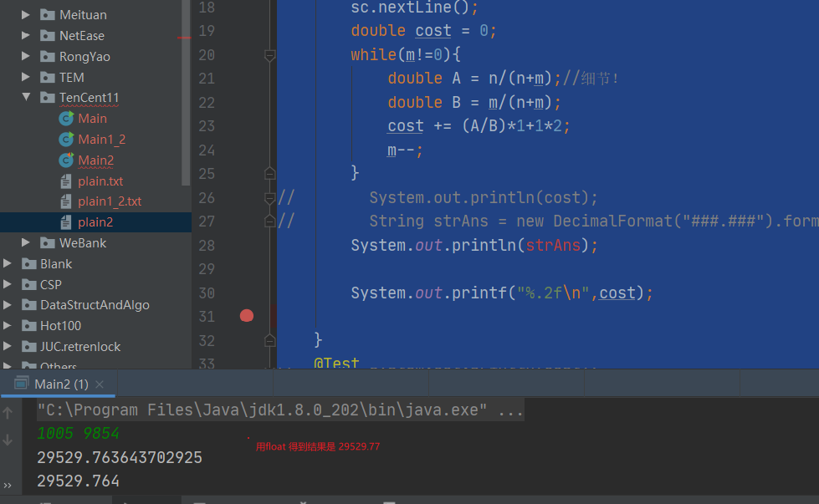Screen dimensions: 819x504
Task: Fold the while loop at line 20
Action: pos(269,55)
